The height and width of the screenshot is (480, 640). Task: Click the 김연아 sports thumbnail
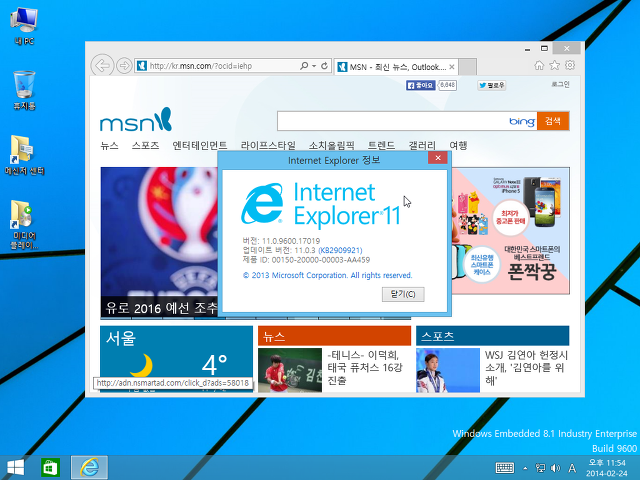tap(448, 370)
